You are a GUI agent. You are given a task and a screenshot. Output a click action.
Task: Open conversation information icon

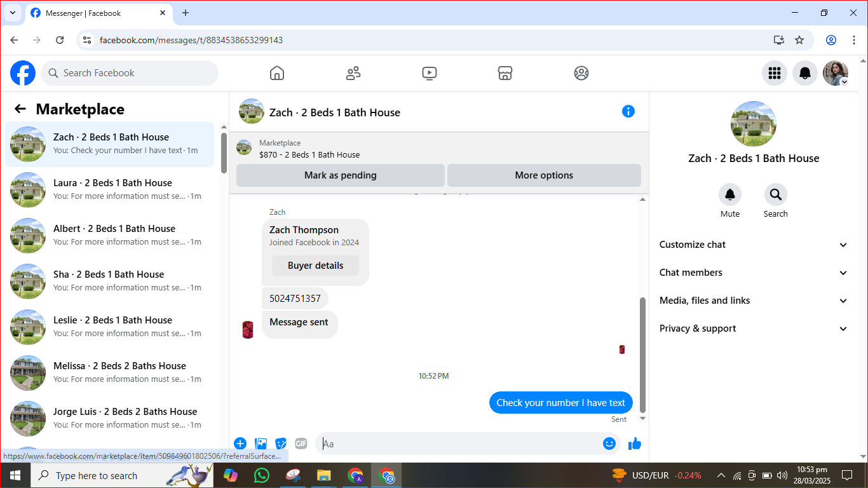tap(628, 112)
